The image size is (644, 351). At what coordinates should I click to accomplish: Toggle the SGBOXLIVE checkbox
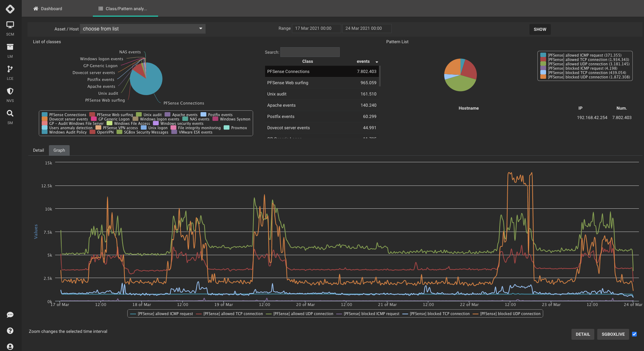pyautogui.click(x=634, y=334)
